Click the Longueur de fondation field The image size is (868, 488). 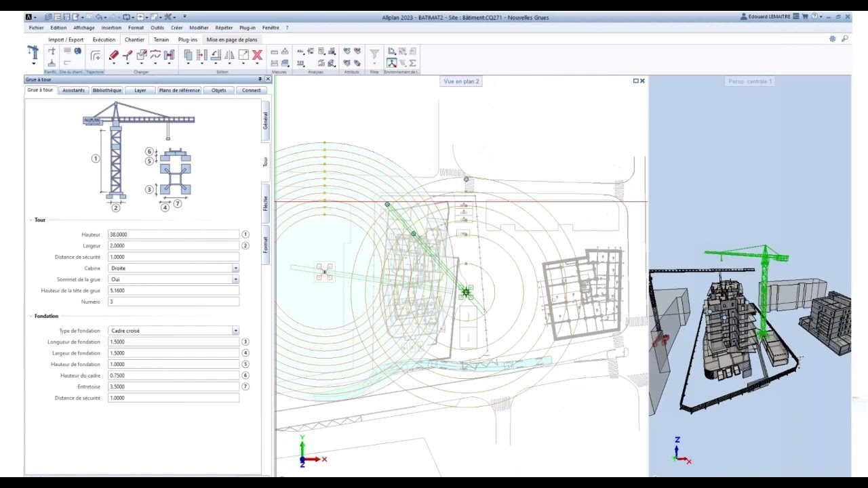(174, 342)
